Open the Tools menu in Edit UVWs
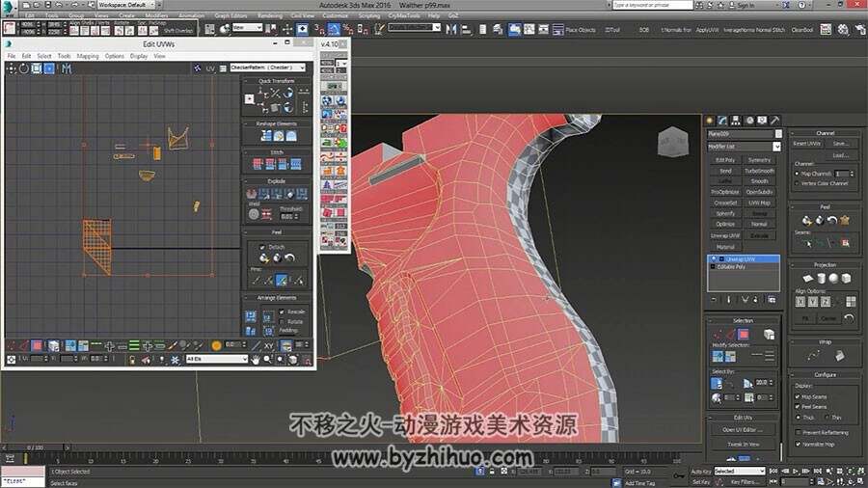 tap(64, 56)
